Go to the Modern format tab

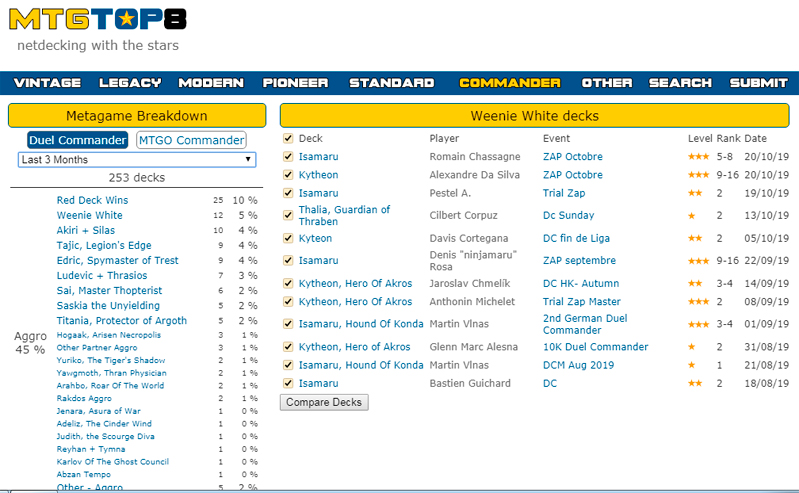(x=211, y=83)
